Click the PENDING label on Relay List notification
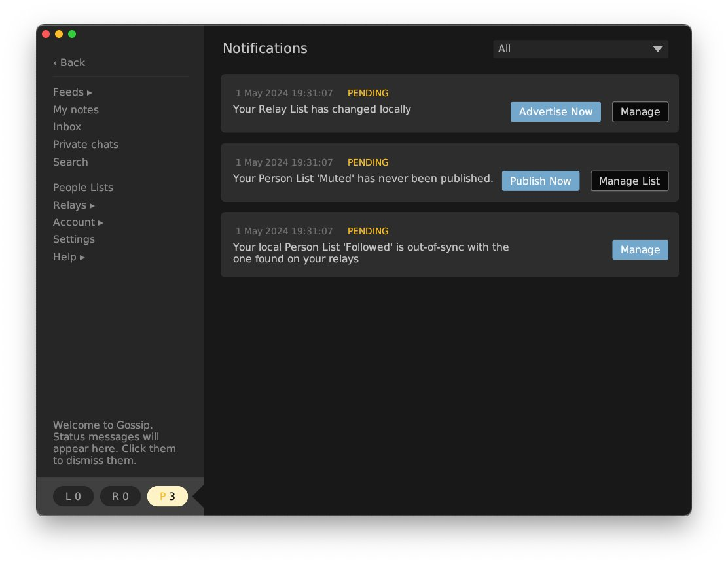This screenshot has height=564, width=728. 368,93
